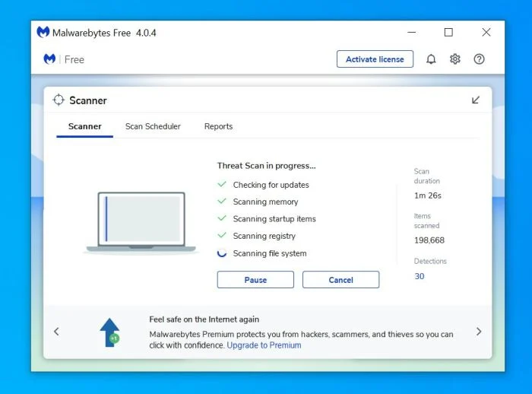This screenshot has height=394, width=532.
Task: Open settings via the gear icon
Action: tap(455, 59)
